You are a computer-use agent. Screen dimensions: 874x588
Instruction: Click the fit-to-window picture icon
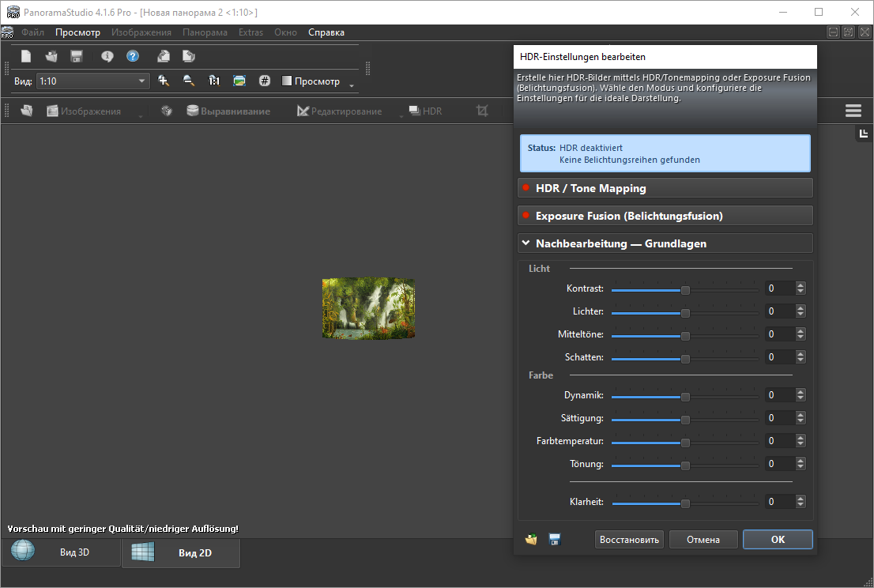tap(239, 81)
